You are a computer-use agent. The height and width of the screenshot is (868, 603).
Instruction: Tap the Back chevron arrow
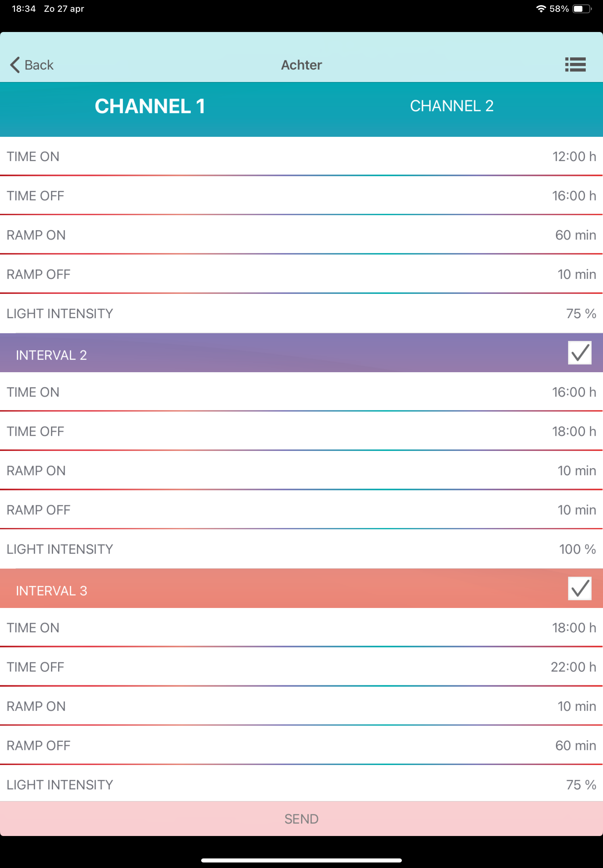tap(15, 65)
